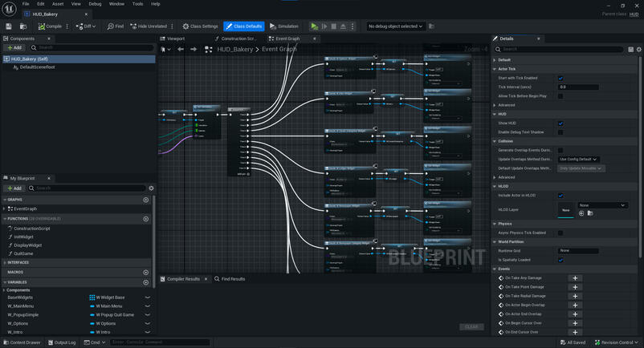644x348 pixels.
Task: Compile the HUD_Bakery blueprint
Action: [50, 26]
